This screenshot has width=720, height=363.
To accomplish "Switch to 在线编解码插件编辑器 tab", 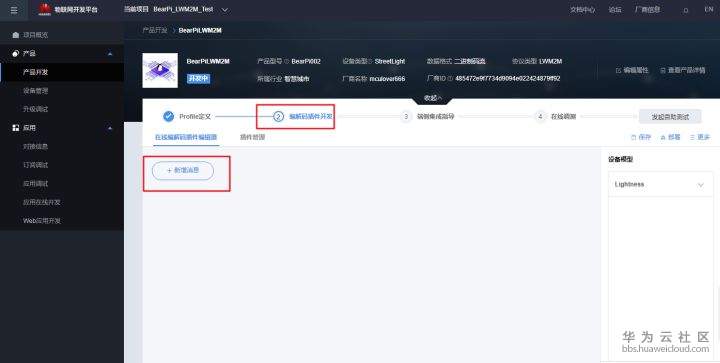I will pyautogui.click(x=186, y=137).
